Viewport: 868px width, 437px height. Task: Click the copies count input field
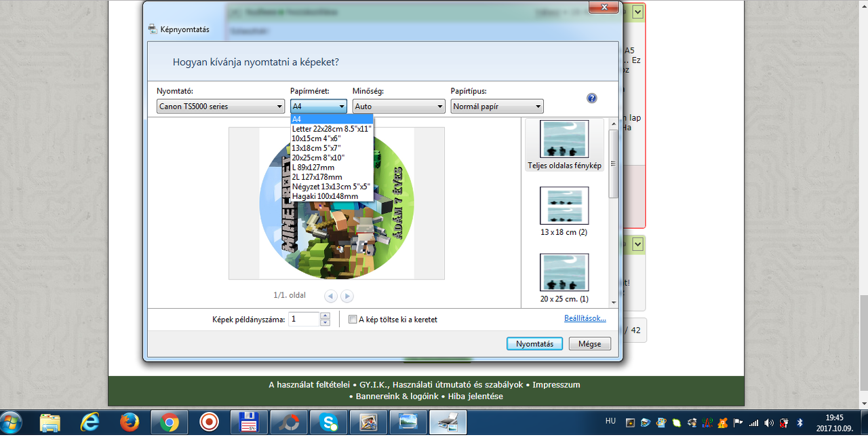click(304, 319)
